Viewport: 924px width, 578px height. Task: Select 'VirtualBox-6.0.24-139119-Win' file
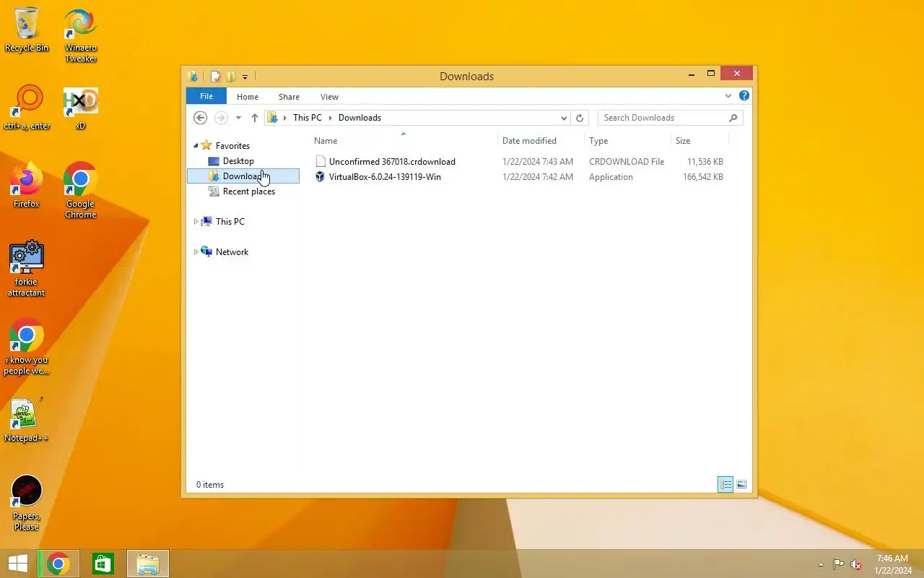point(385,177)
